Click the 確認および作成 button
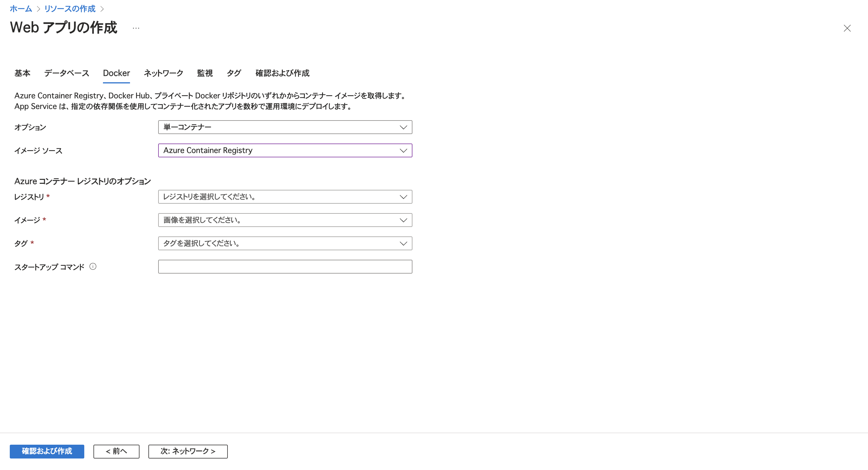Image resolution: width=868 pixels, height=470 pixels. click(47, 452)
